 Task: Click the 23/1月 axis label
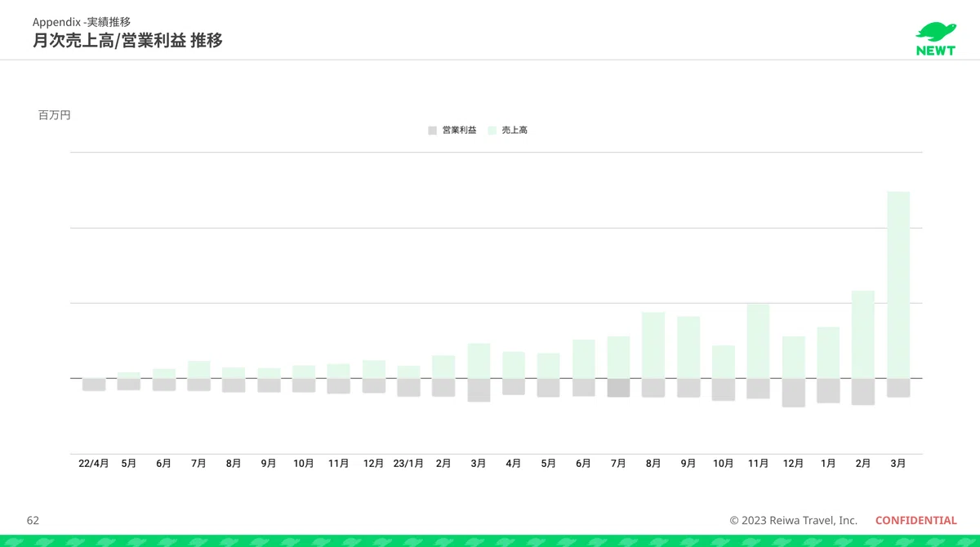[x=408, y=463]
